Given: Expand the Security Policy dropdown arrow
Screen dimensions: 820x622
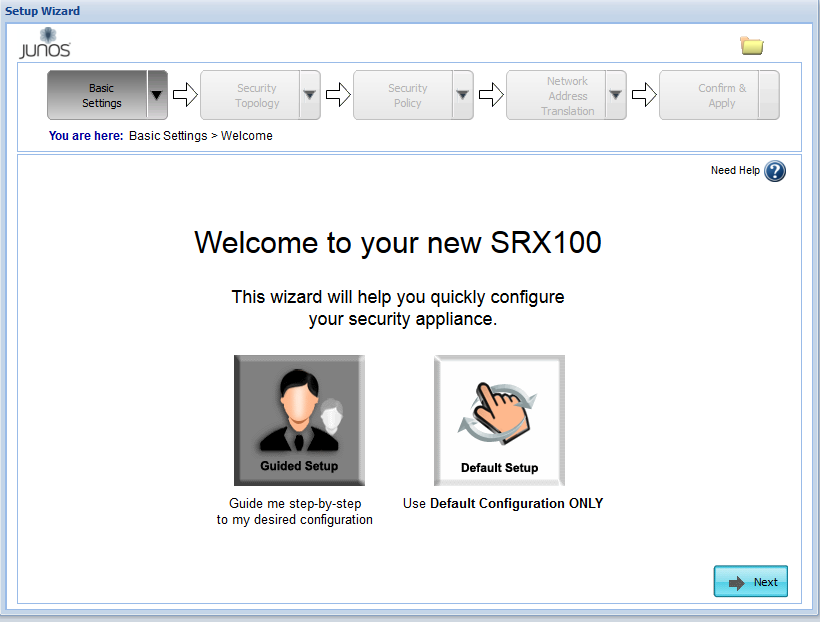Looking at the screenshot, I should point(463,95).
